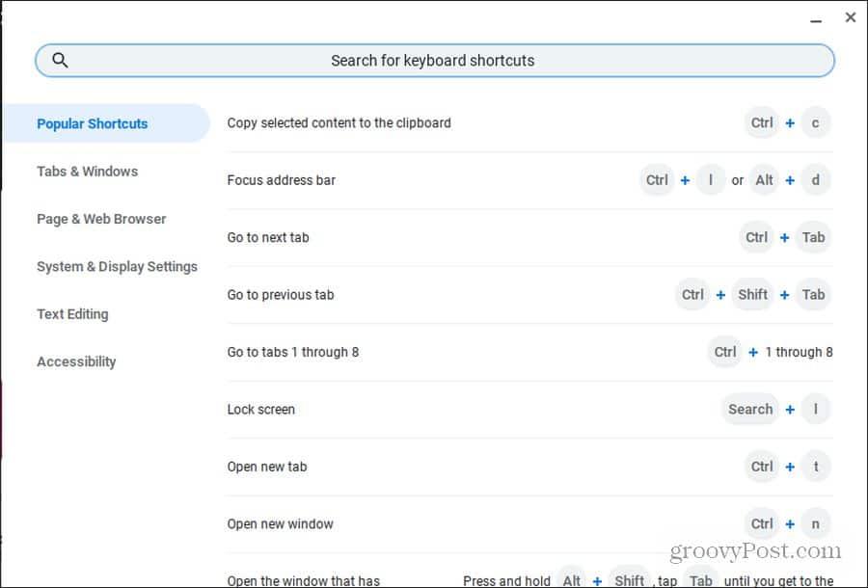Click the 'Go to previous tab' text

[x=281, y=295]
